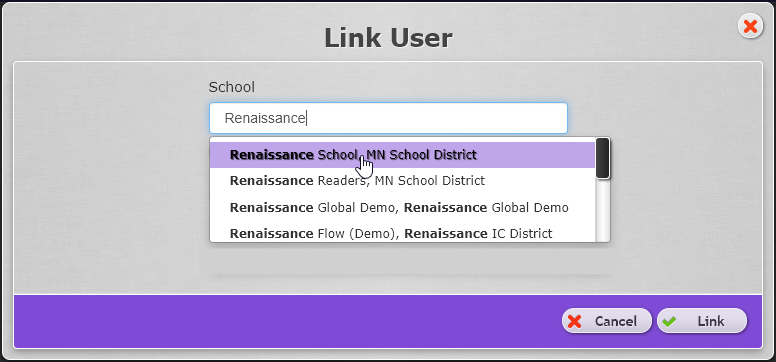This screenshot has width=776, height=362.
Task: Click the School search input field
Action: coord(388,118)
